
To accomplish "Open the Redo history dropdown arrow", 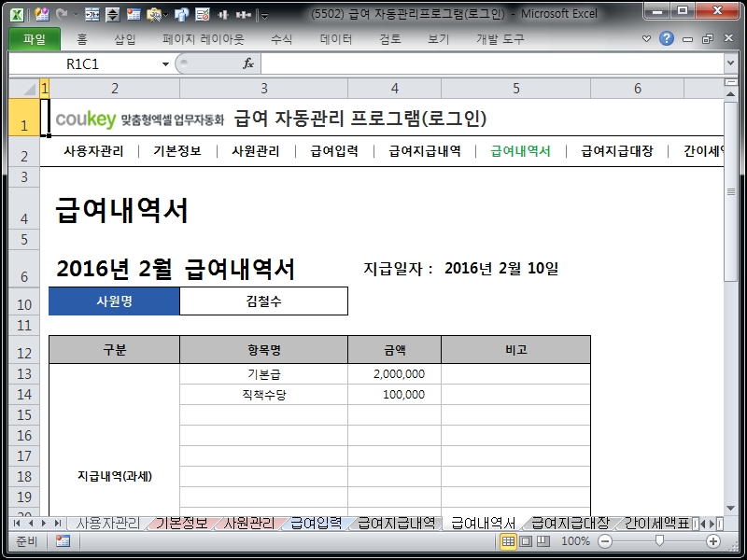I will 76,15.
